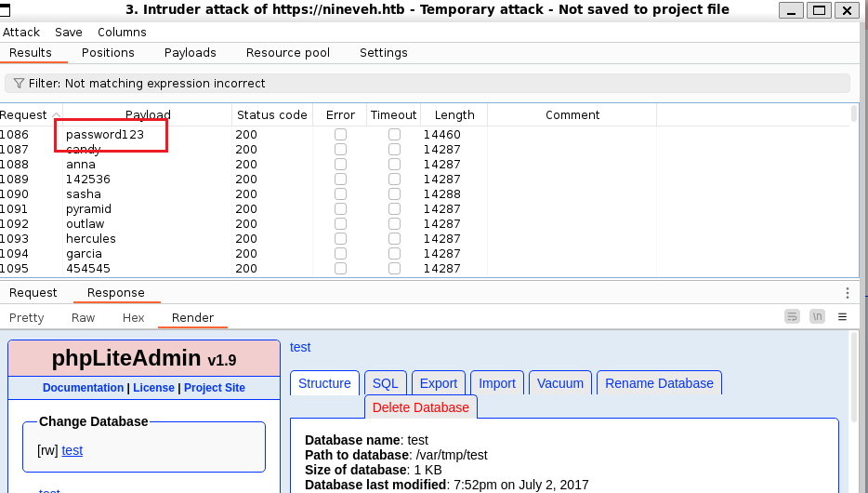Open the Columns menu
The height and width of the screenshot is (493, 868).
[122, 33]
